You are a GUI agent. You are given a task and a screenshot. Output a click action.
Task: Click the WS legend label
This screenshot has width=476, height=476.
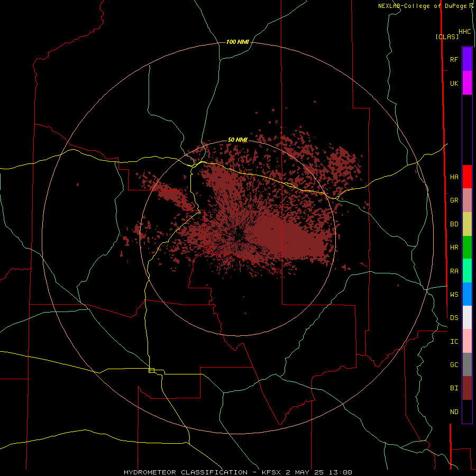tap(454, 294)
